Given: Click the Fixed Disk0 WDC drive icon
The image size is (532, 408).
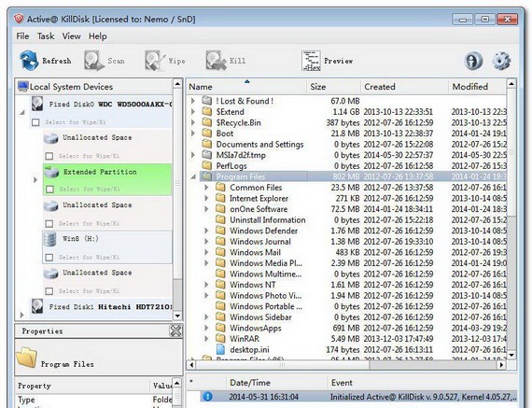Looking at the screenshot, I should [x=37, y=104].
